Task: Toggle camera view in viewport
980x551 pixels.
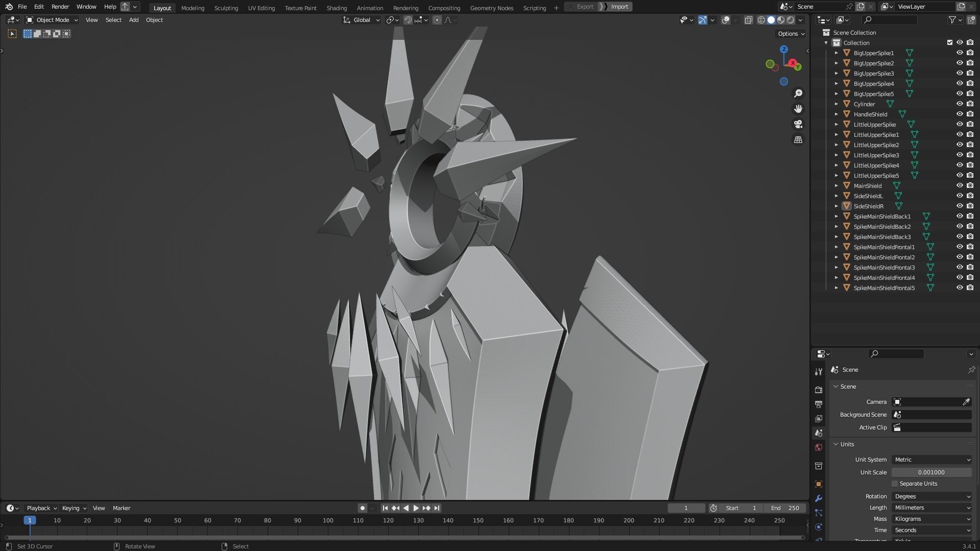Action: coord(798,124)
